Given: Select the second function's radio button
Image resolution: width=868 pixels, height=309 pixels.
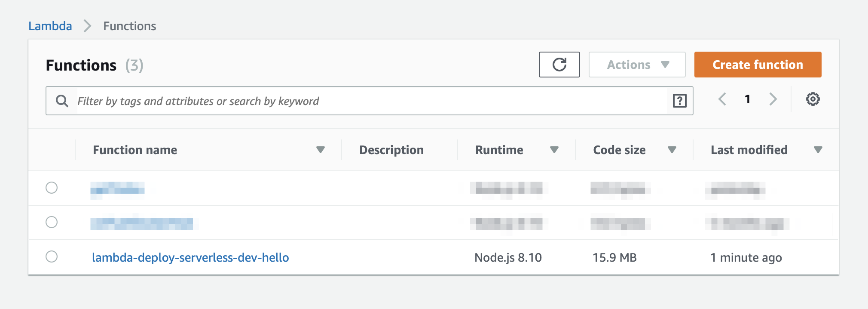Looking at the screenshot, I should tap(52, 222).
